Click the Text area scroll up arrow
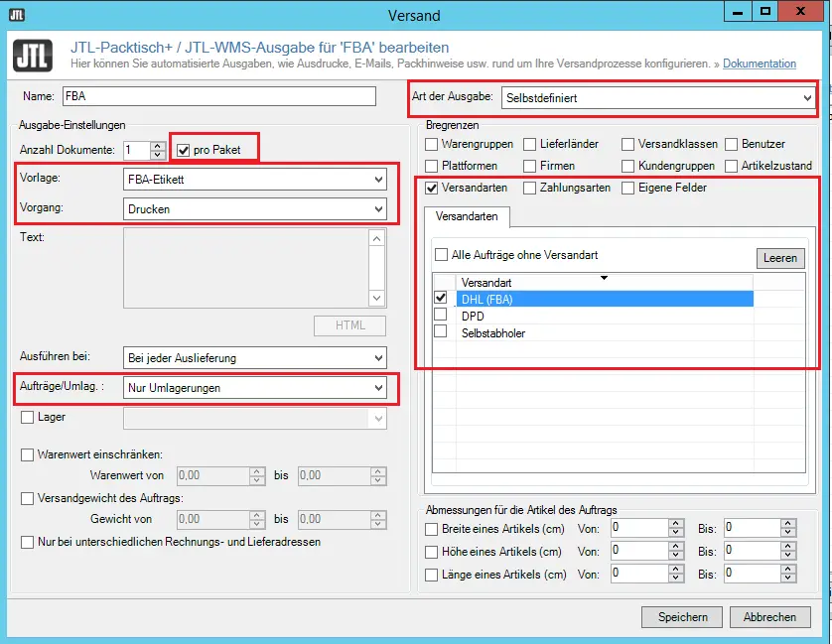 pos(376,238)
